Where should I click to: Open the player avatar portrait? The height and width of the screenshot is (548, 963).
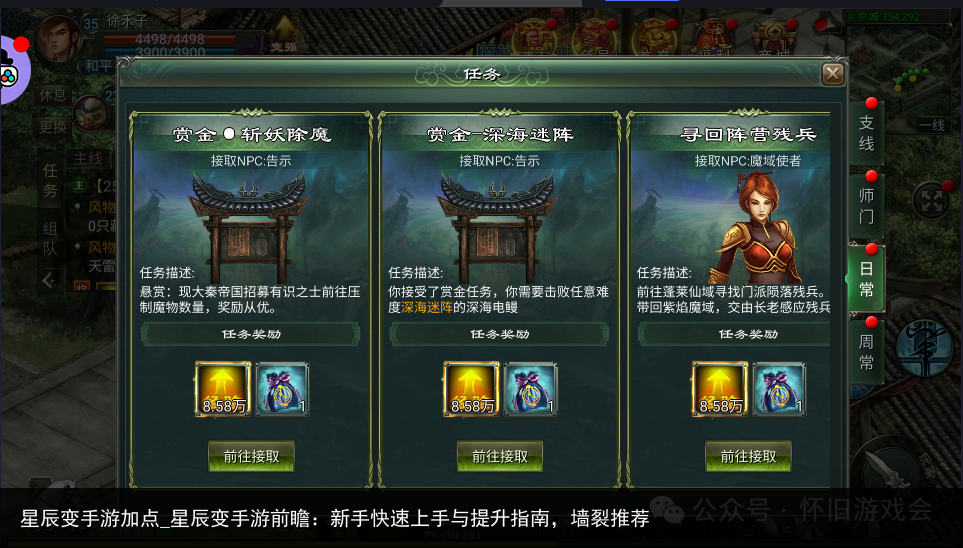pos(59,38)
